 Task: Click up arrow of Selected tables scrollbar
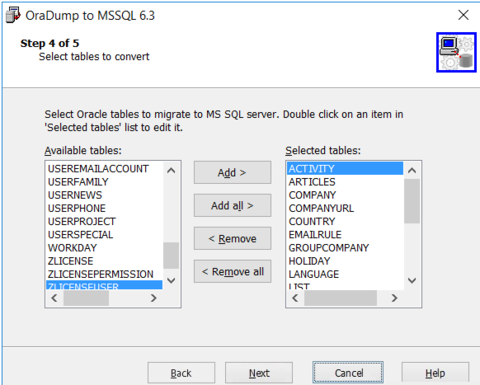click(x=412, y=171)
